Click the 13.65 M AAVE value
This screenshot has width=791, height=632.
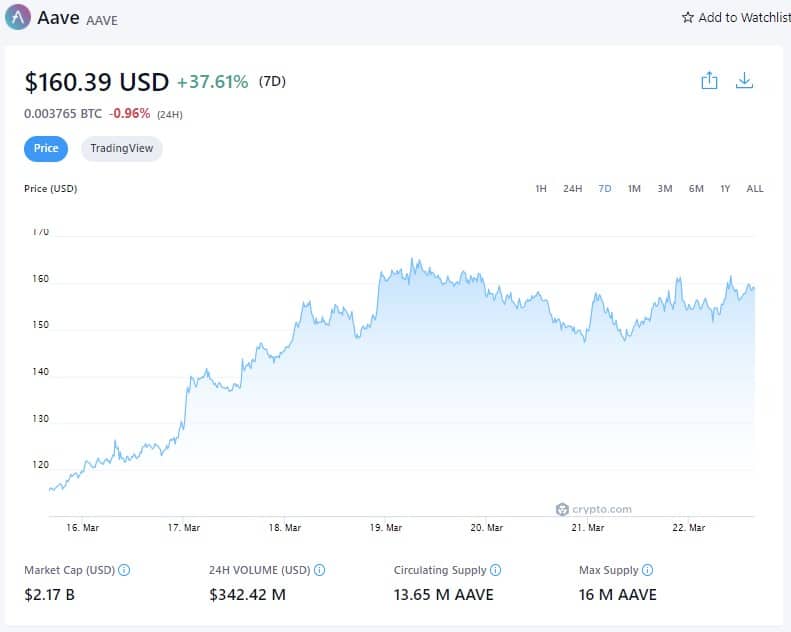[x=443, y=595]
